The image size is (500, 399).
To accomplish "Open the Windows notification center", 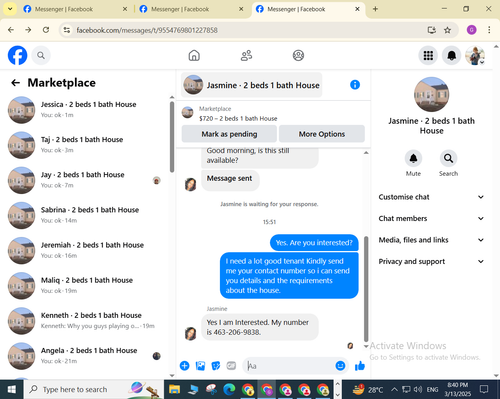I will pyautogui.click(x=484, y=389).
